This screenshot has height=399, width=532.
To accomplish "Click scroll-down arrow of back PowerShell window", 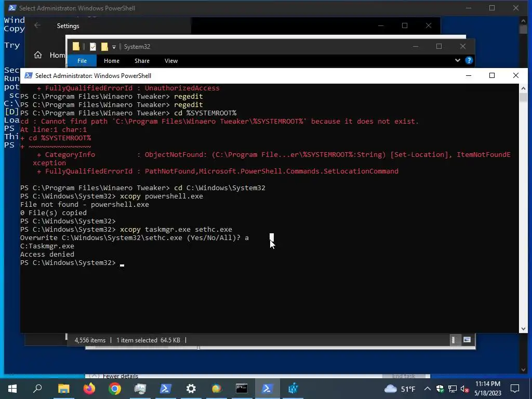I will [524, 370].
